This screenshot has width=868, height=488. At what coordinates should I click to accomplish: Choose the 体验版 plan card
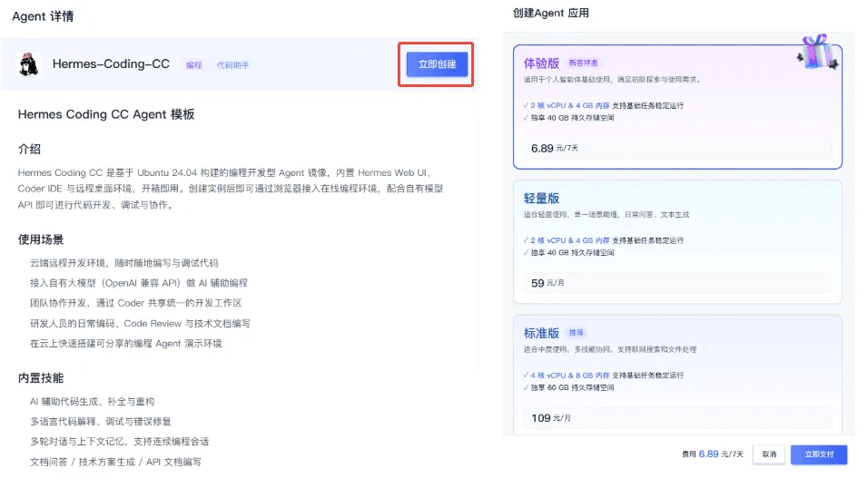click(677, 107)
